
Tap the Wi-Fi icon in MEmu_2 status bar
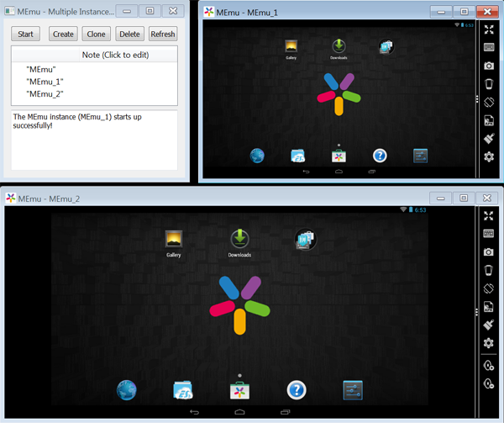[403, 209]
